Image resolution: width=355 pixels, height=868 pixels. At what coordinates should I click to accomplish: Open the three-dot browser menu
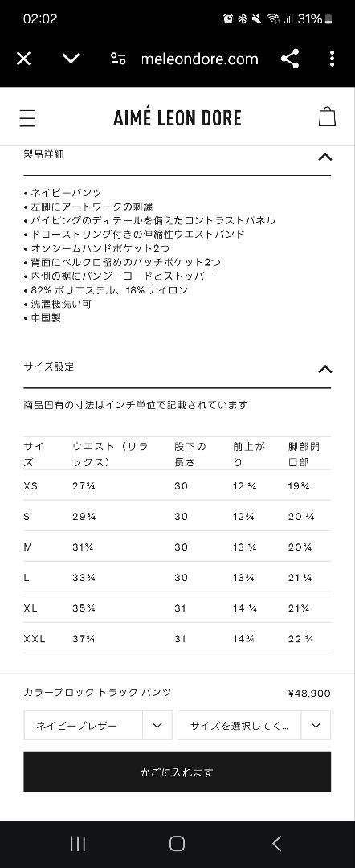coord(332,59)
